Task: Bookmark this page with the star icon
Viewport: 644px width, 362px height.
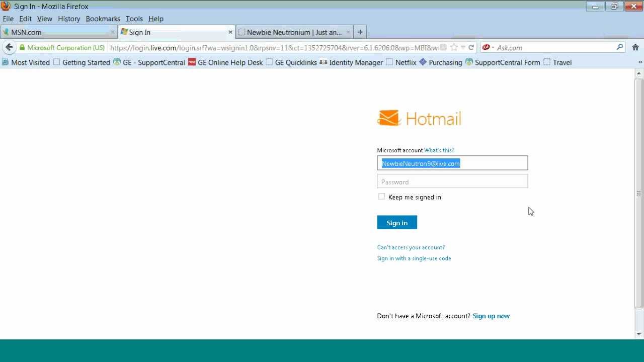Action: [454, 47]
